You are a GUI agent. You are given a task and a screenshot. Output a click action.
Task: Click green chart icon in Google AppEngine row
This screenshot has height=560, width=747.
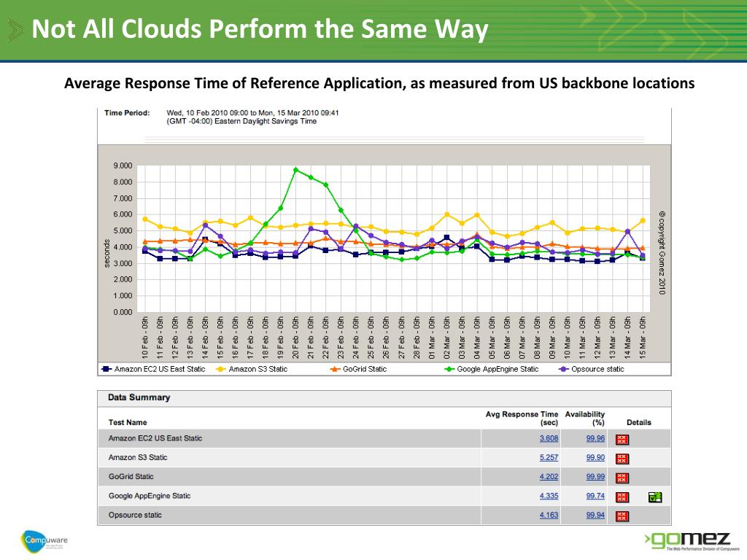coord(655,497)
